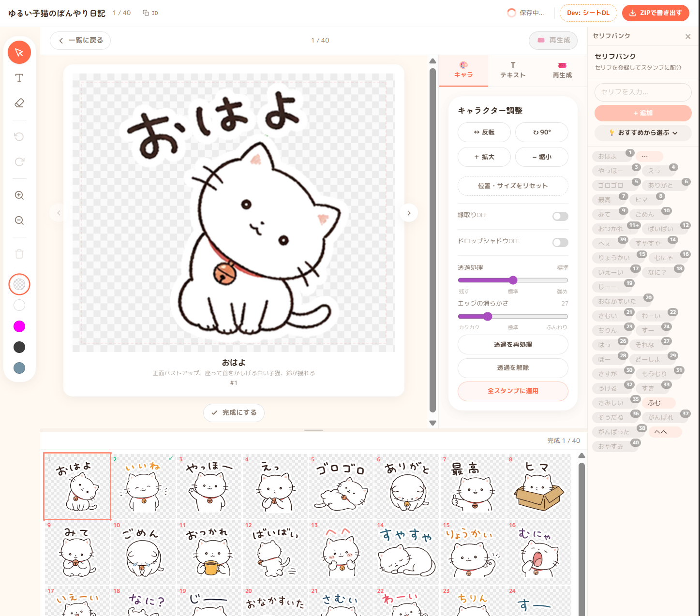700x616 pixels.
Task: Click 透過を再処理 button
Action: pos(513,344)
